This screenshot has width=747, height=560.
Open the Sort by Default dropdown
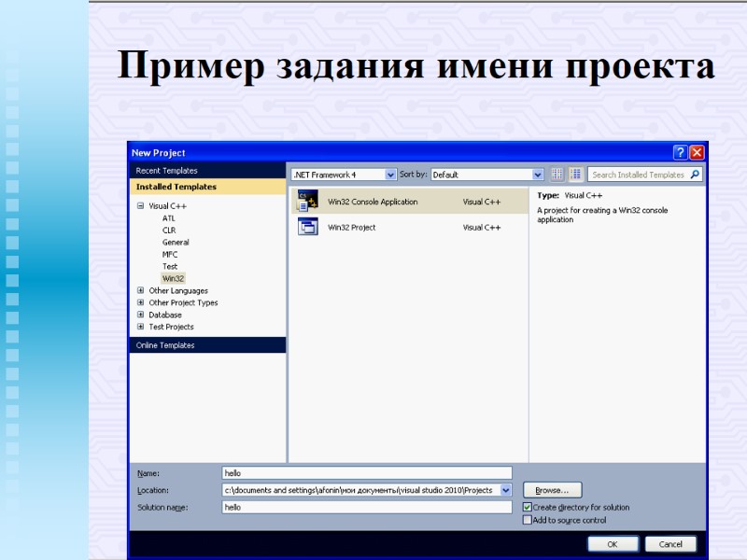click(x=537, y=174)
